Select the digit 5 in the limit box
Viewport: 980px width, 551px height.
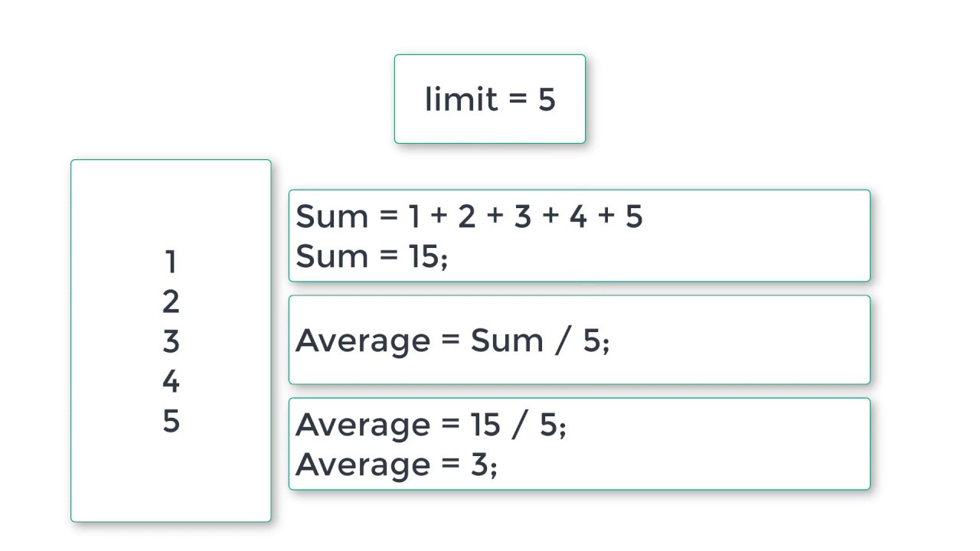546,100
